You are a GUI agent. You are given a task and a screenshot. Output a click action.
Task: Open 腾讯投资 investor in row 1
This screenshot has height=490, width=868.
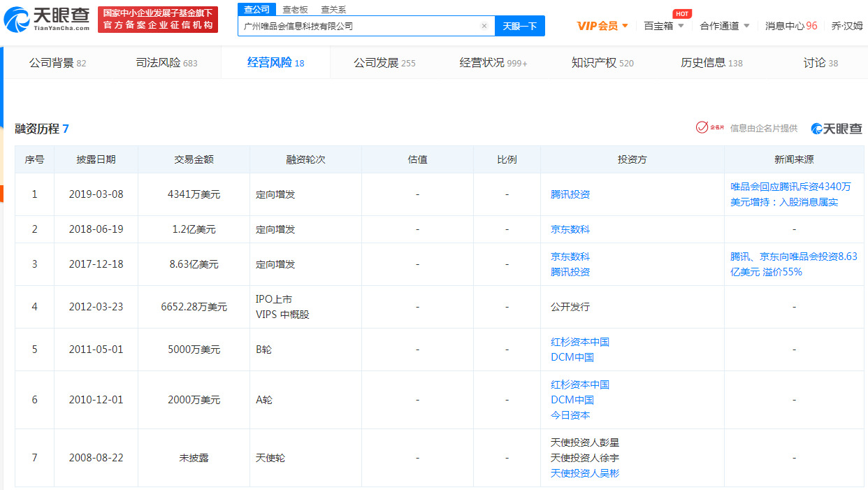click(570, 194)
